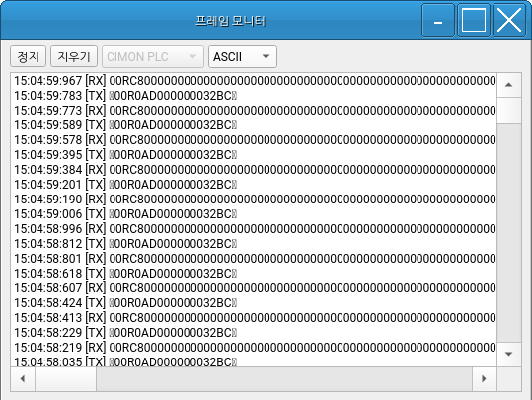Select the 15:04:59:967 RX log line
The width and height of the screenshot is (532, 400).
tap(255, 81)
